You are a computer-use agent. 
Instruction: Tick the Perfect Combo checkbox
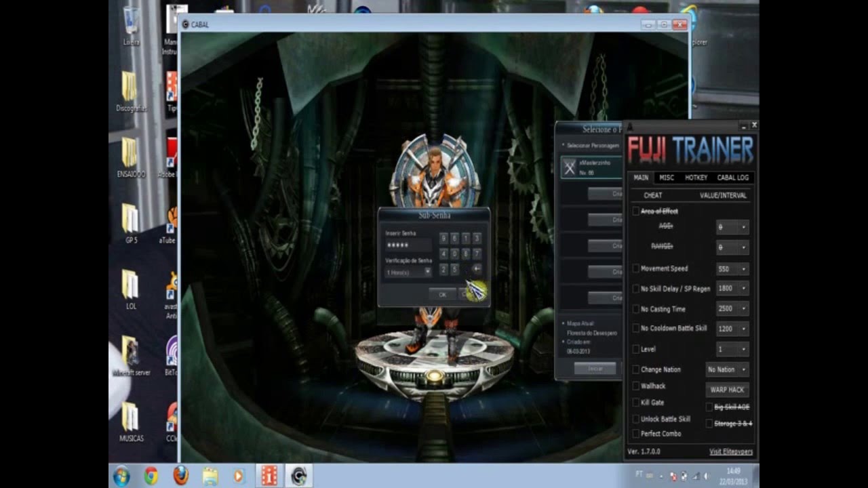635,434
